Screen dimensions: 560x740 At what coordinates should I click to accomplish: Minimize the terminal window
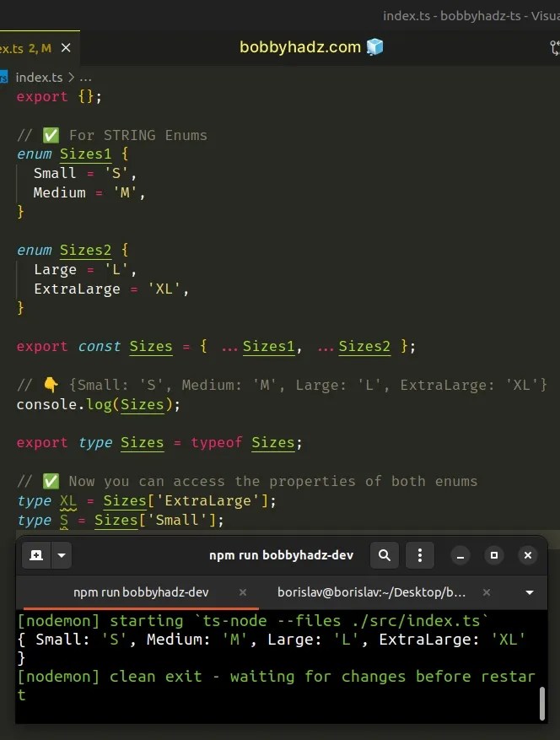tap(460, 555)
